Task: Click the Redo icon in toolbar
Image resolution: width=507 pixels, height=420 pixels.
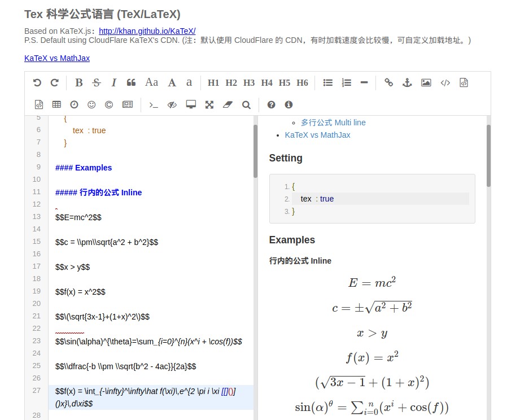Action: [55, 83]
